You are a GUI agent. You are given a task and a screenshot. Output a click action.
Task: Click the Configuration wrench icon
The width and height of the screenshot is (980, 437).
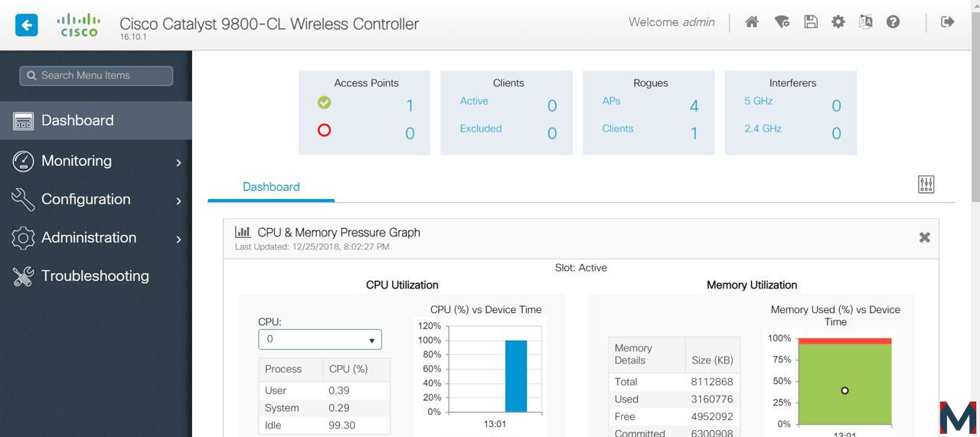point(23,199)
